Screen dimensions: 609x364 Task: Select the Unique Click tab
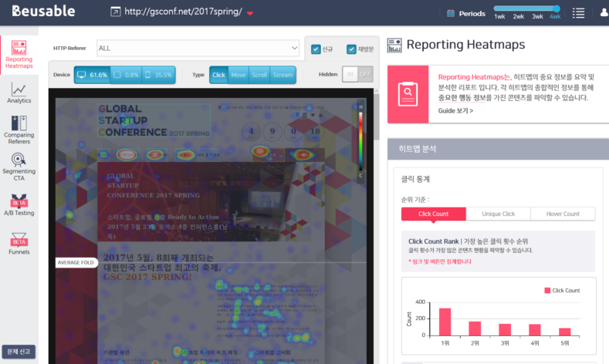(498, 214)
